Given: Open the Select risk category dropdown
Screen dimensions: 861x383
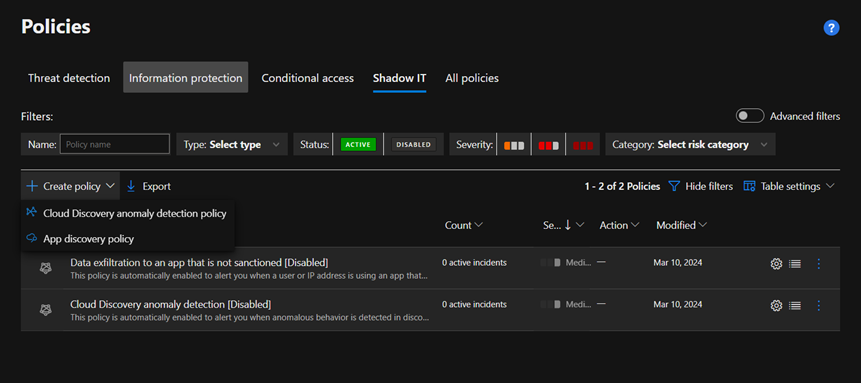Looking at the screenshot, I should point(690,145).
